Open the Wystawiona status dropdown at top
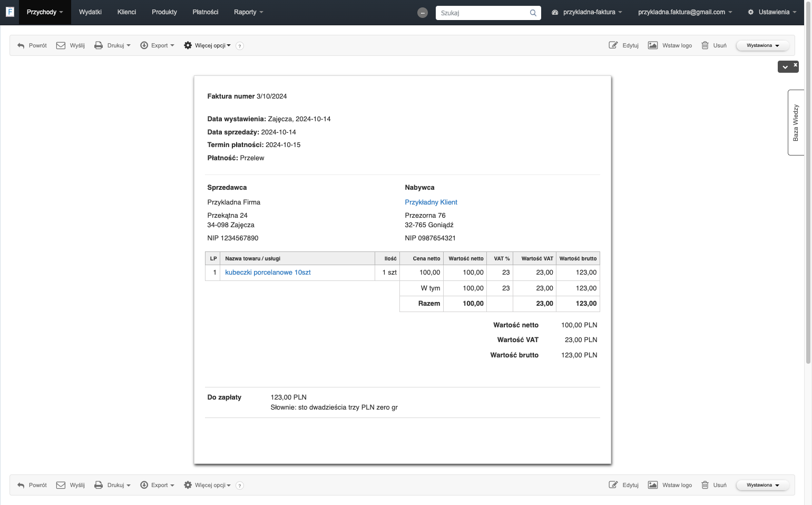Image resolution: width=812 pixels, height=505 pixels. coord(762,45)
